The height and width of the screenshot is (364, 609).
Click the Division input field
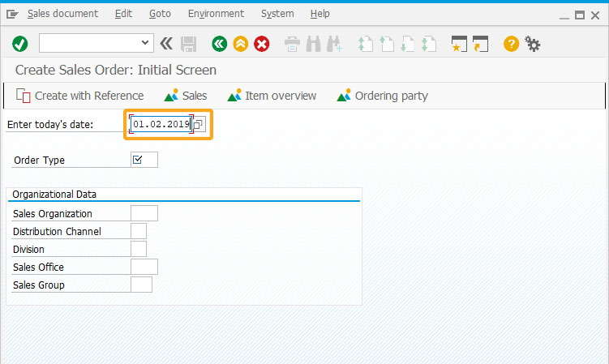tap(139, 249)
